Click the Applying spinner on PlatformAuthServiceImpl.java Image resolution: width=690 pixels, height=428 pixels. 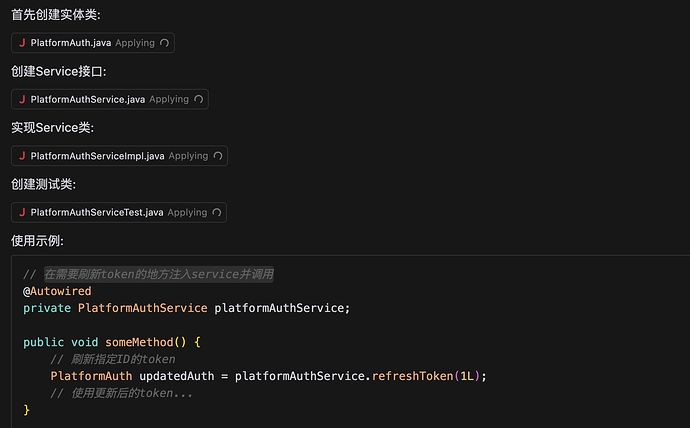[x=218, y=156]
